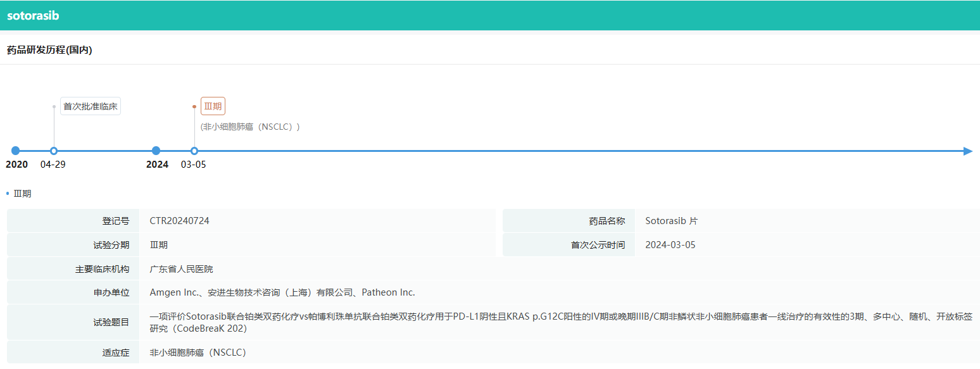Viewport: 980px width, 369px height.
Task: Click the sotorasib title in the header
Action: 33,16
